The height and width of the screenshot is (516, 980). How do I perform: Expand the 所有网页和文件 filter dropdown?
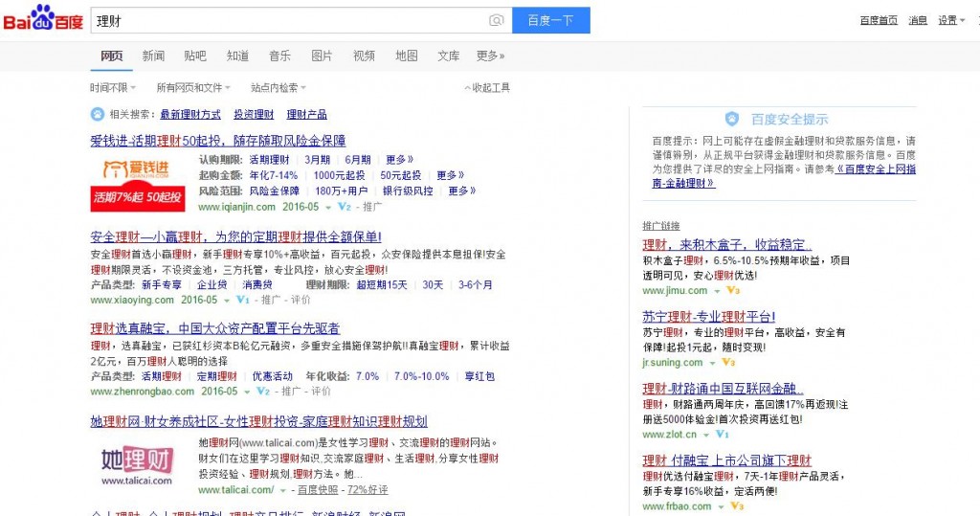(193, 87)
